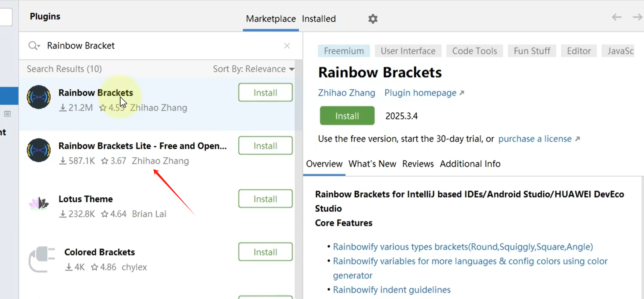Clear the plugin search field
This screenshot has width=644, height=299.
point(287,46)
